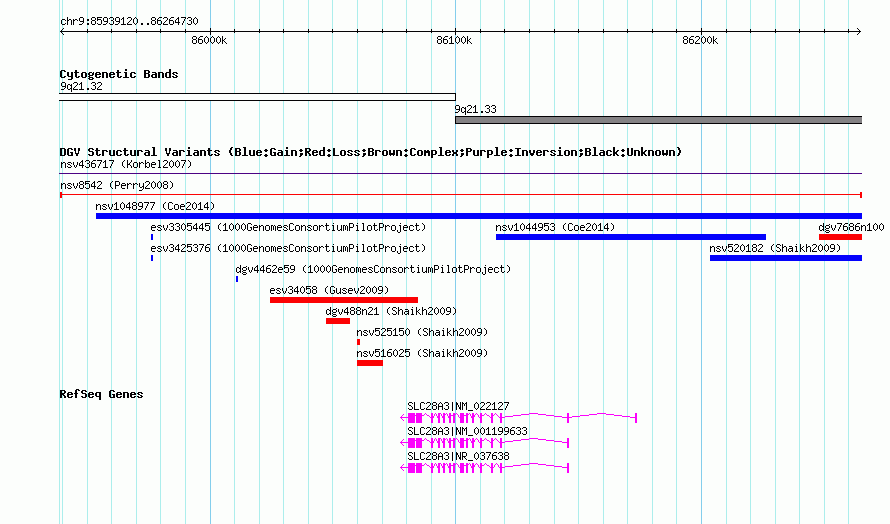The height and width of the screenshot is (524, 890).
Task: Click the chr9:85939120..86264730 coordinate label
Action: [x=129, y=21]
